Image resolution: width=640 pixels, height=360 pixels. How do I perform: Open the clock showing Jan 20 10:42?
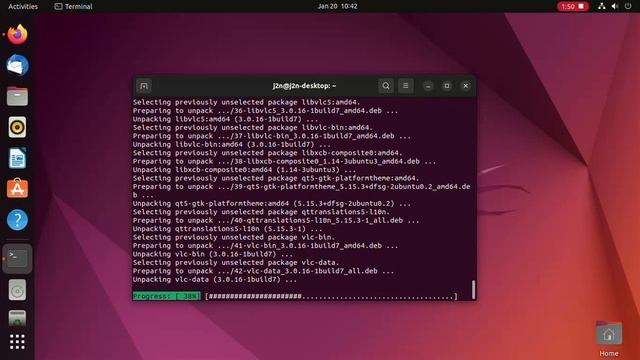coord(338,6)
